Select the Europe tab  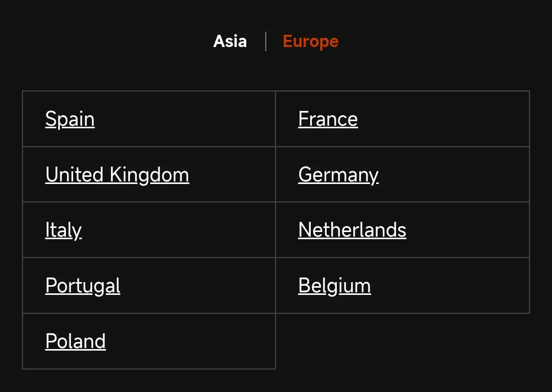pyautogui.click(x=311, y=41)
